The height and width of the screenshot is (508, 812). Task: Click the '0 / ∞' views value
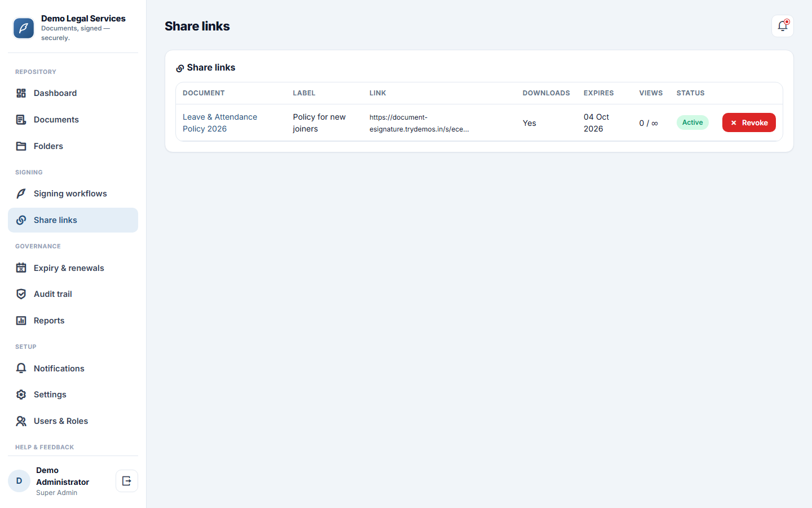pos(648,123)
